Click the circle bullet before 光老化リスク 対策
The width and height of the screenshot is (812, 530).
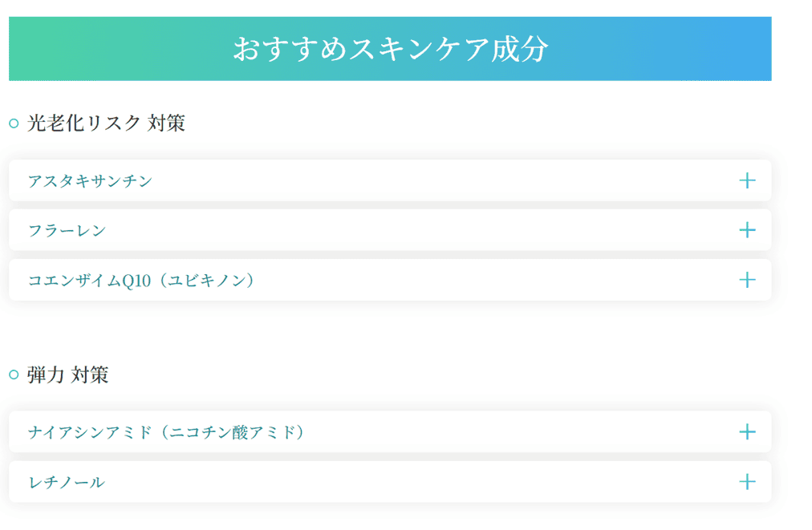point(14,123)
